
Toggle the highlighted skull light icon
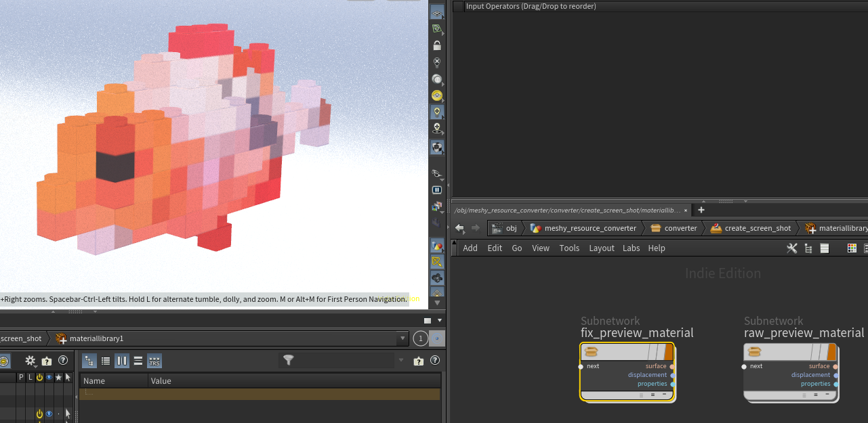coord(437,112)
